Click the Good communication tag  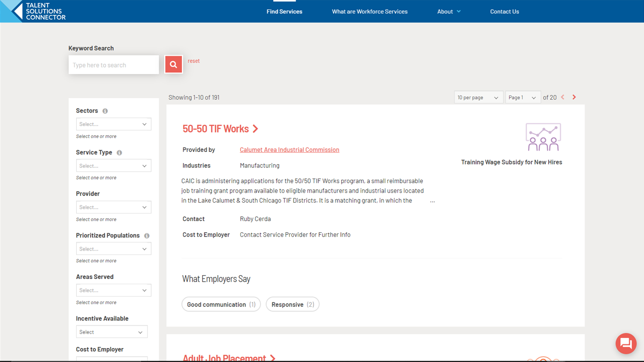tap(221, 304)
